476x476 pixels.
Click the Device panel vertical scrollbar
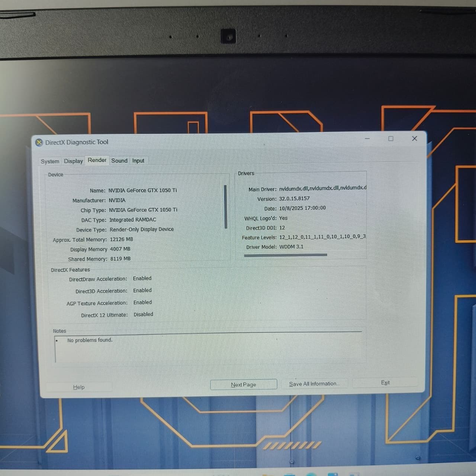click(226, 207)
